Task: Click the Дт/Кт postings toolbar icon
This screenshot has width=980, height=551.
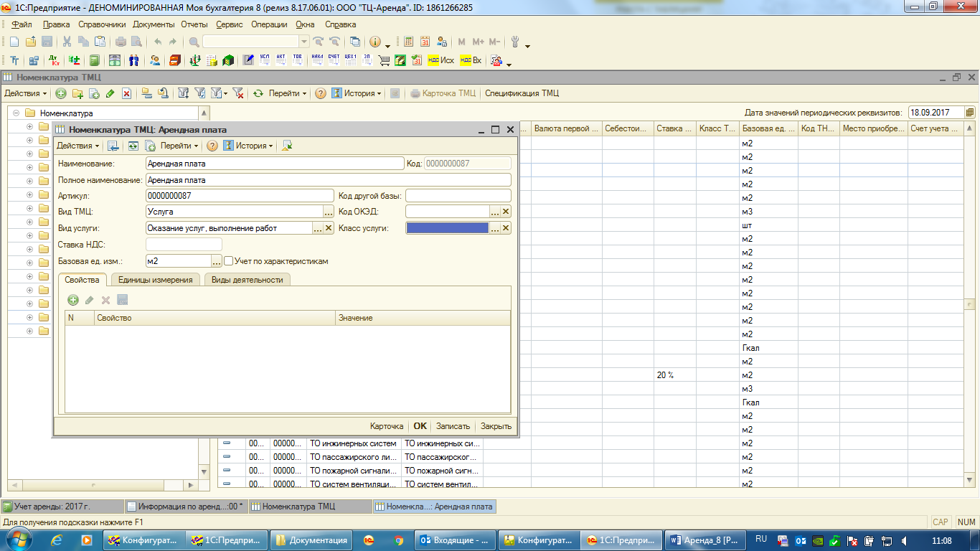Action: 54,61
